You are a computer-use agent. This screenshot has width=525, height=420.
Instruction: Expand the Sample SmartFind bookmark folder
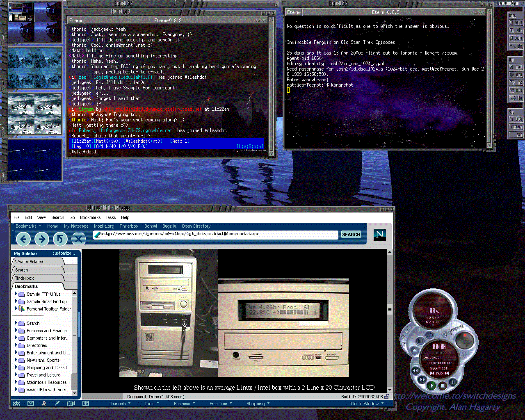coord(16,301)
